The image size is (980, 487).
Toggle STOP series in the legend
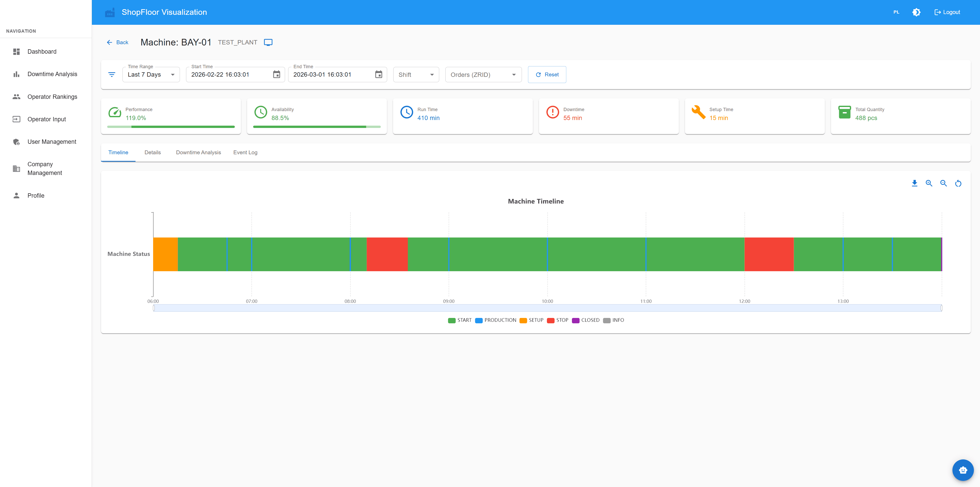point(558,320)
